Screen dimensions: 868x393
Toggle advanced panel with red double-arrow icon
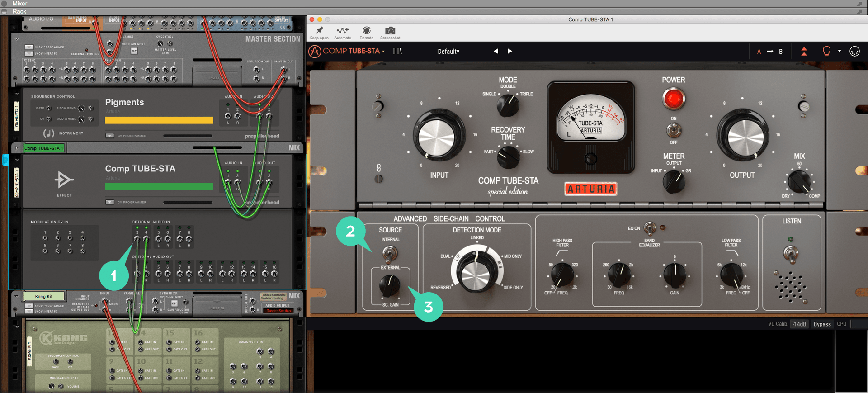point(804,51)
